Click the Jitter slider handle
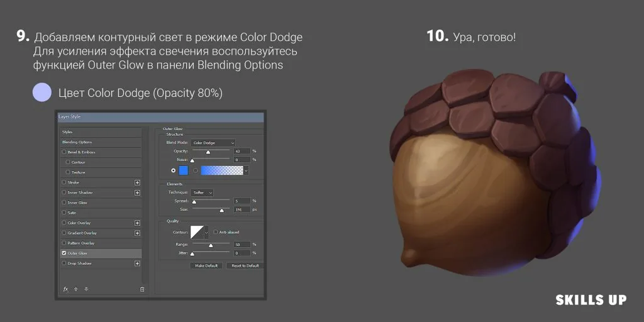 click(192, 254)
